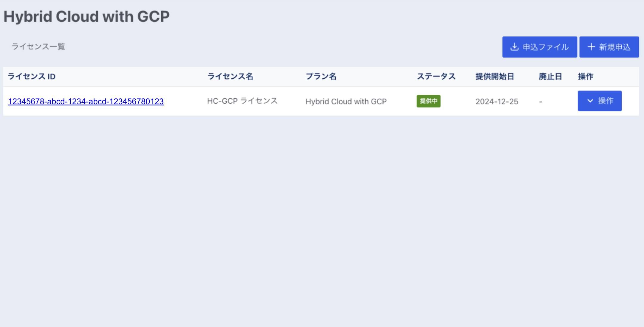Click the ステータス column header
The width and height of the screenshot is (644, 327).
click(x=436, y=77)
